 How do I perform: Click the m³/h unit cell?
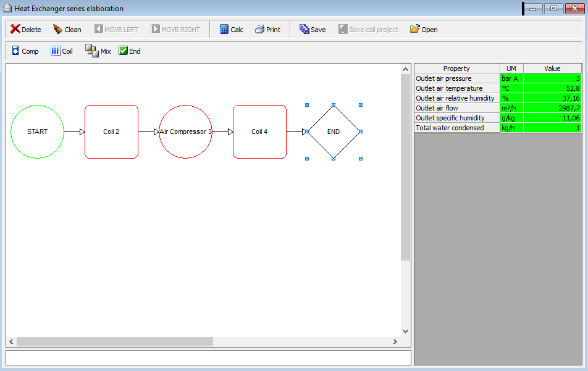[x=511, y=108]
